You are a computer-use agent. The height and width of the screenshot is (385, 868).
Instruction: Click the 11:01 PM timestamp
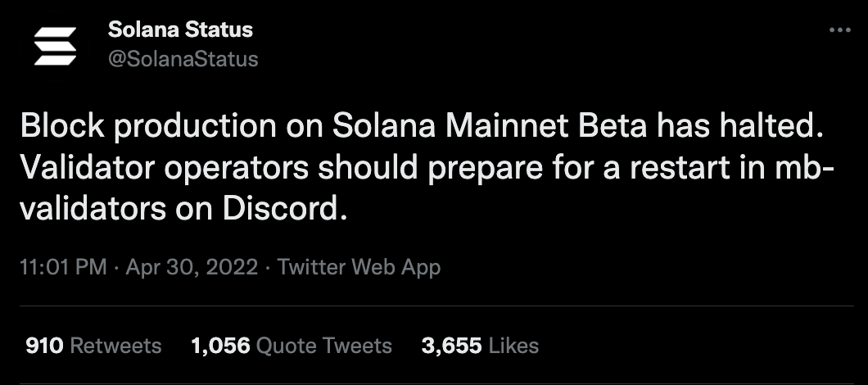[64, 268]
